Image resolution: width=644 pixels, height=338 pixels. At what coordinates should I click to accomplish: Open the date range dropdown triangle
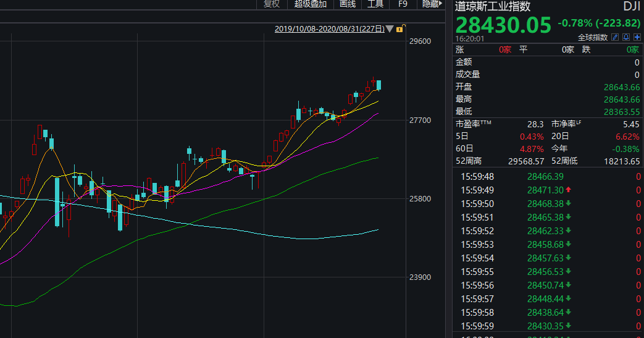390,29
